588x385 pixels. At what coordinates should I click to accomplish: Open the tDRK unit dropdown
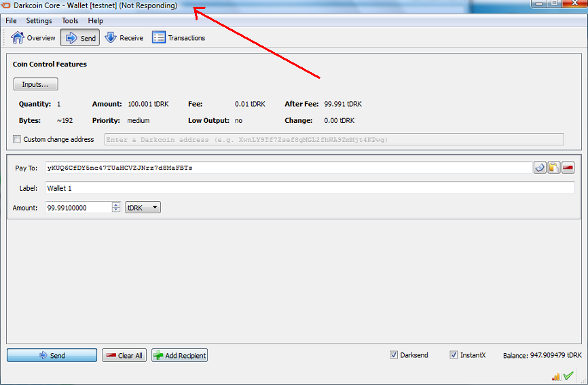coord(143,207)
